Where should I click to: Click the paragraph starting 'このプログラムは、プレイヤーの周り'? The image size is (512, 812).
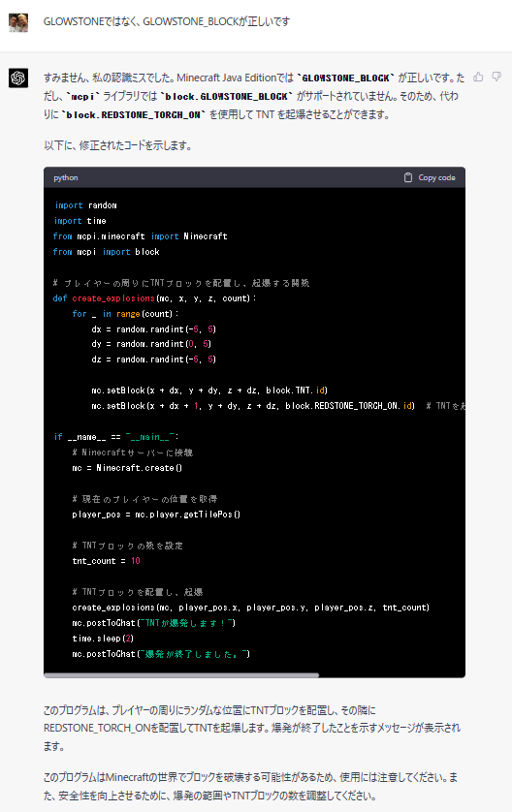coord(252,728)
